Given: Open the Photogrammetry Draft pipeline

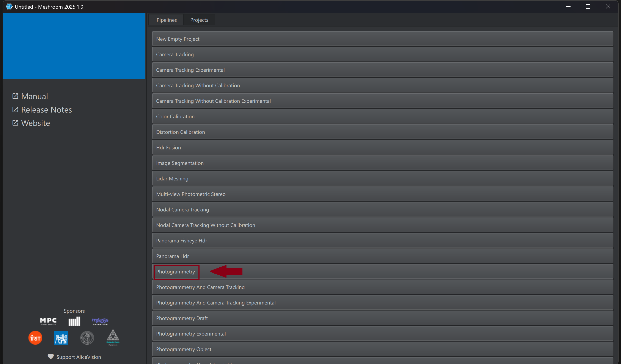Looking at the screenshot, I should click(x=382, y=318).
